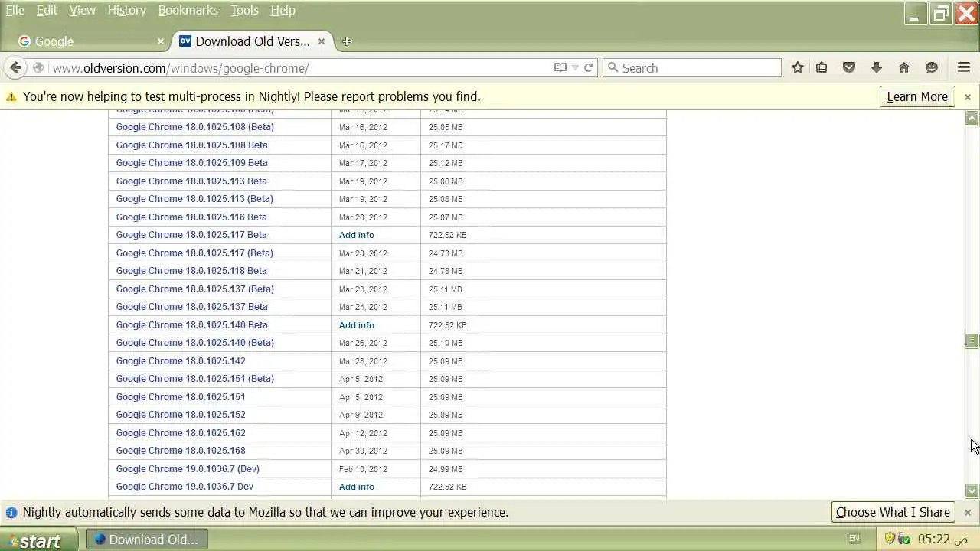Click the network tray icon beside the shield

[903, 539]
